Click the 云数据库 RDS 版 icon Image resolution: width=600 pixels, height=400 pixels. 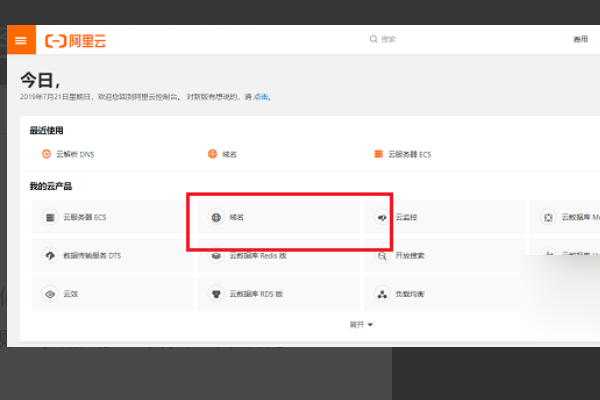(x=216, y=294)
